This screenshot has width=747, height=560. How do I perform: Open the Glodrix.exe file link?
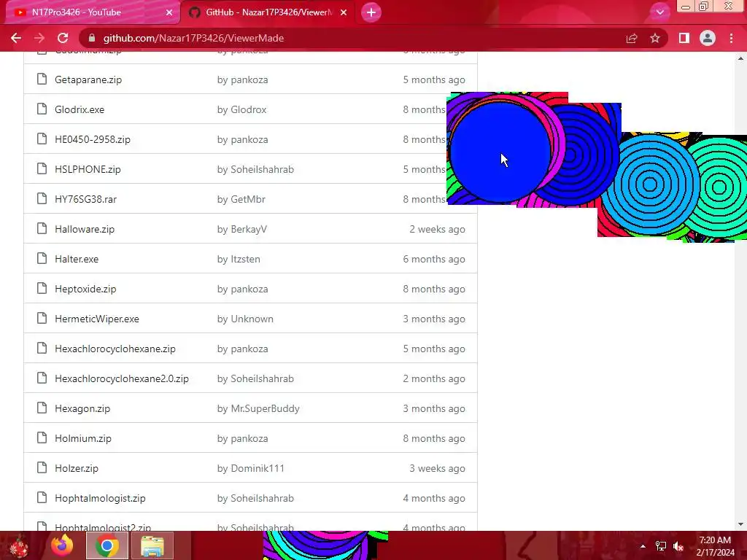pyautogui.click(x=80, y=109)
